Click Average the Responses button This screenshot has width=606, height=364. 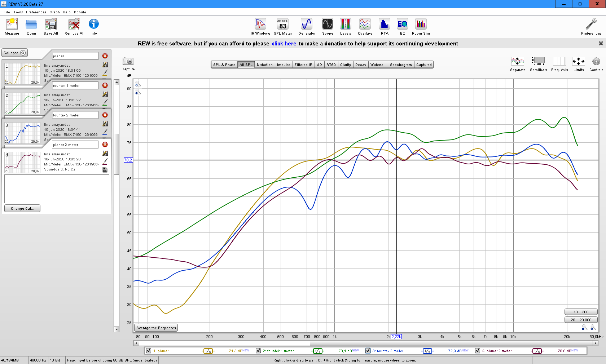[x=156, y=328]
